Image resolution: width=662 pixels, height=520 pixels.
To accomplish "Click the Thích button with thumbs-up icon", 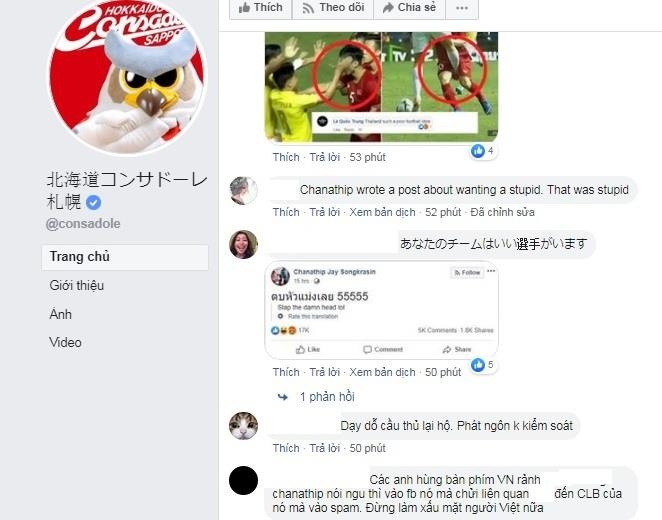I will 260,8.
